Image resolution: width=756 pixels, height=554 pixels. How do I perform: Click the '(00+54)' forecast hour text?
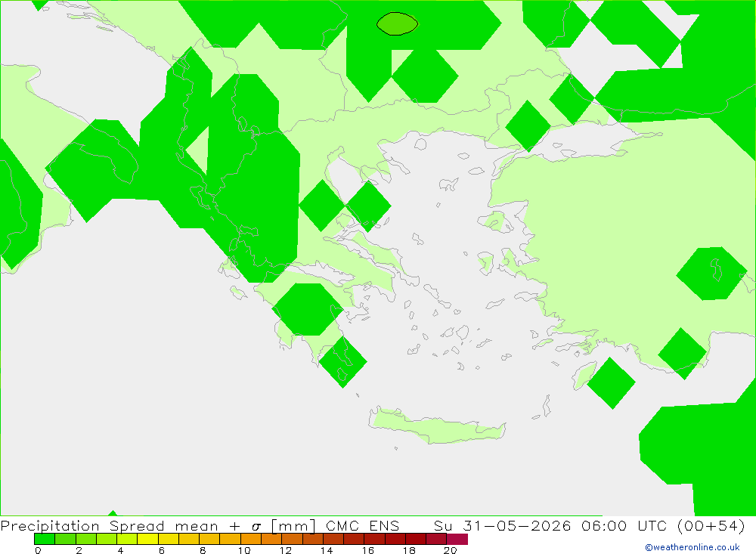711,525
